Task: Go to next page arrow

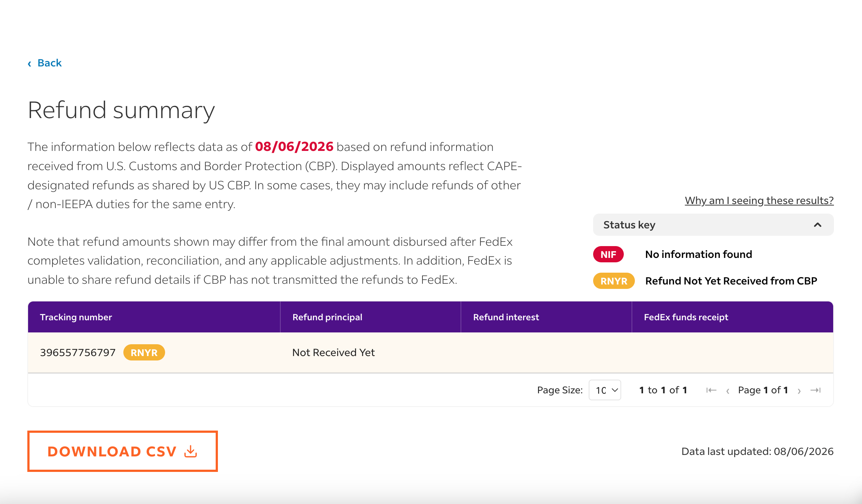Action: [799, 391]
